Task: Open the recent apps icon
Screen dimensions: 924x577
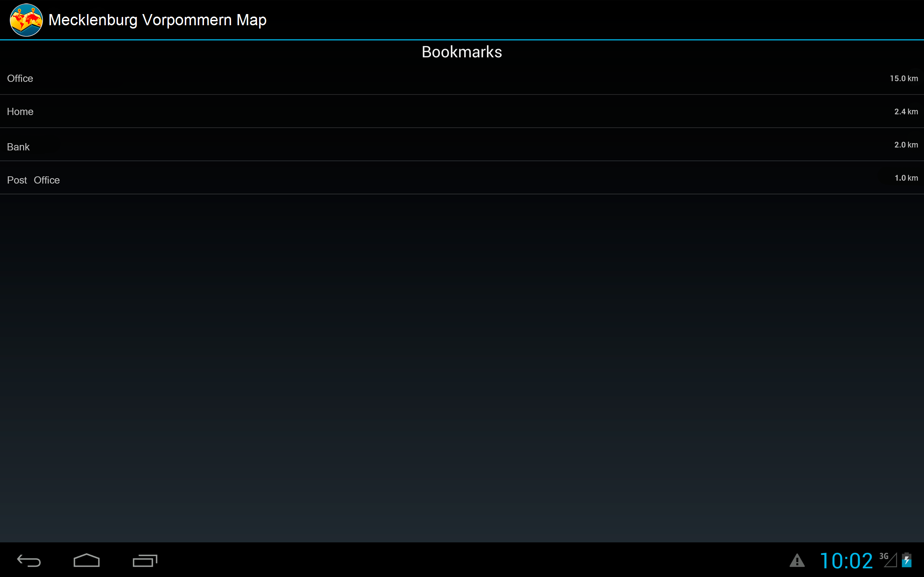Action: [145, 560]
